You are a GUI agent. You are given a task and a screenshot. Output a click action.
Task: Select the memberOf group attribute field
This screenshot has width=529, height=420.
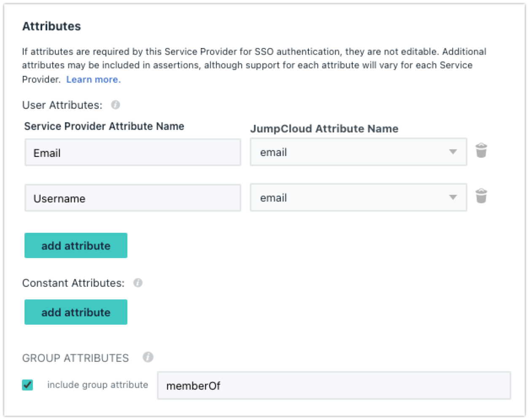point(334,385)
